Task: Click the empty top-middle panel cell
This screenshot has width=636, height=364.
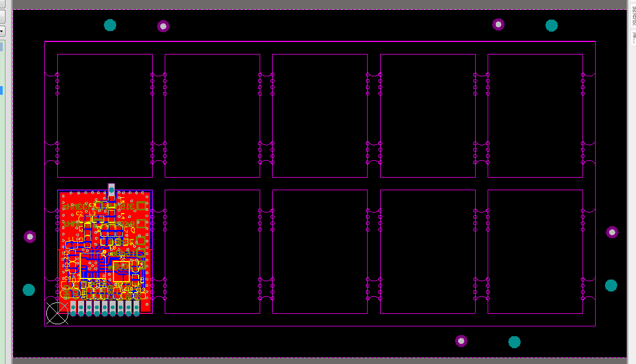Action: [320, 116]
